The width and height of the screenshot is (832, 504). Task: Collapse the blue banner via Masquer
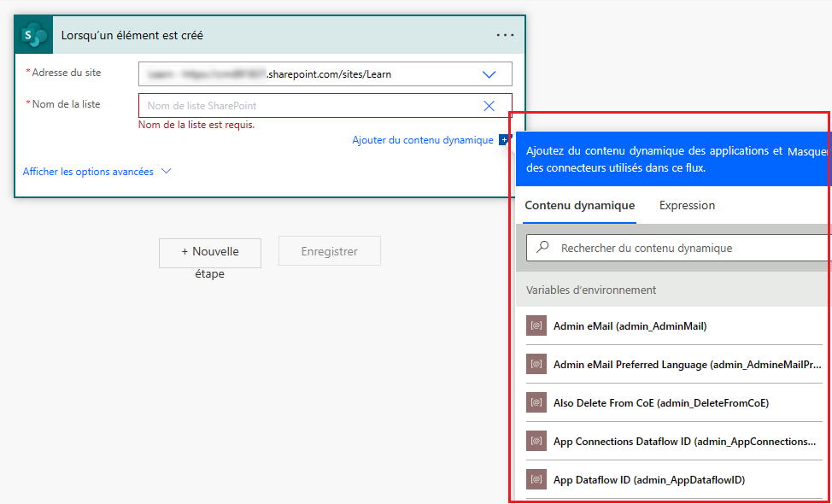point(808,151)
